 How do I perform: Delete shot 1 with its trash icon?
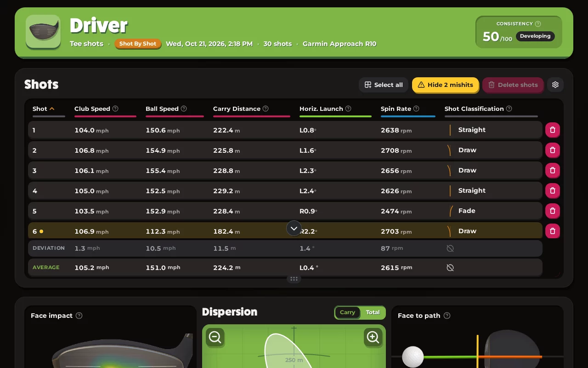coord(553,130)
